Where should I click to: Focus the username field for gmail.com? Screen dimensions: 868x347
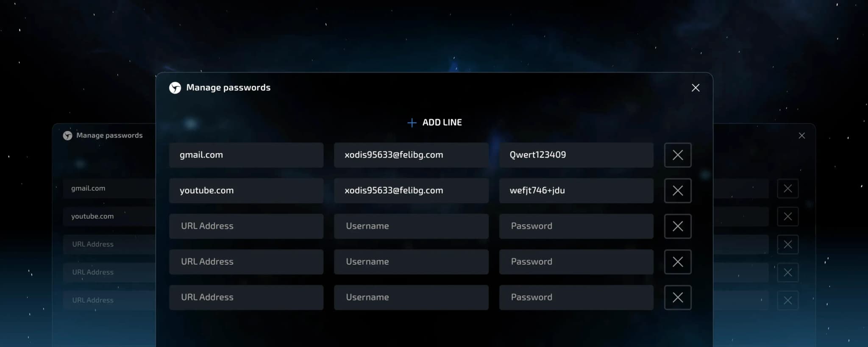[411, 155]
